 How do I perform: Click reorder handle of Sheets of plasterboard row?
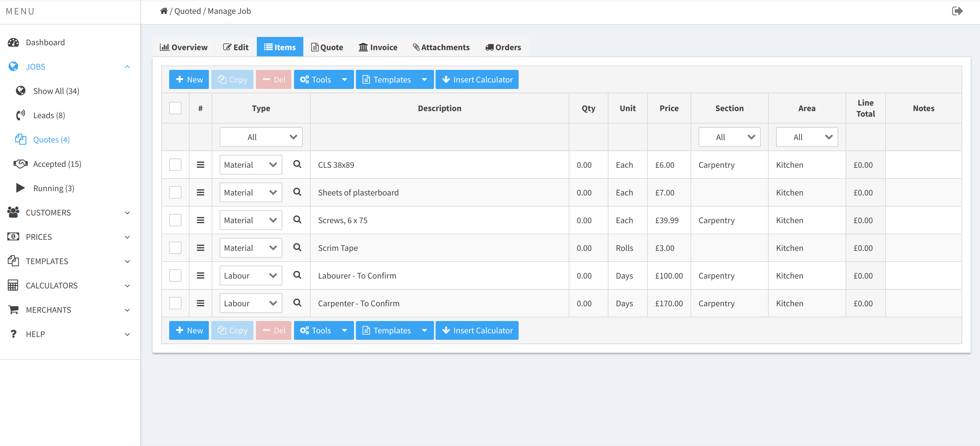pyautogui.click(x=201, y=193)
